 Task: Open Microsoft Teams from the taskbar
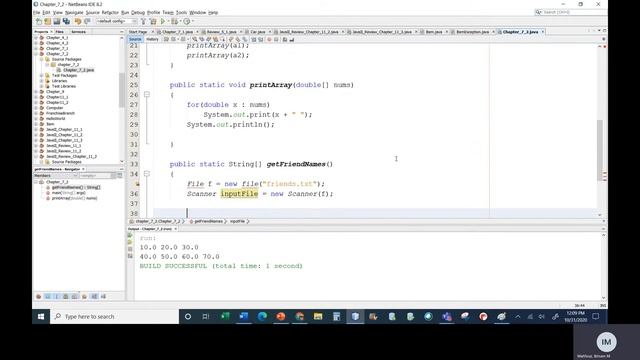coord(447,316)
